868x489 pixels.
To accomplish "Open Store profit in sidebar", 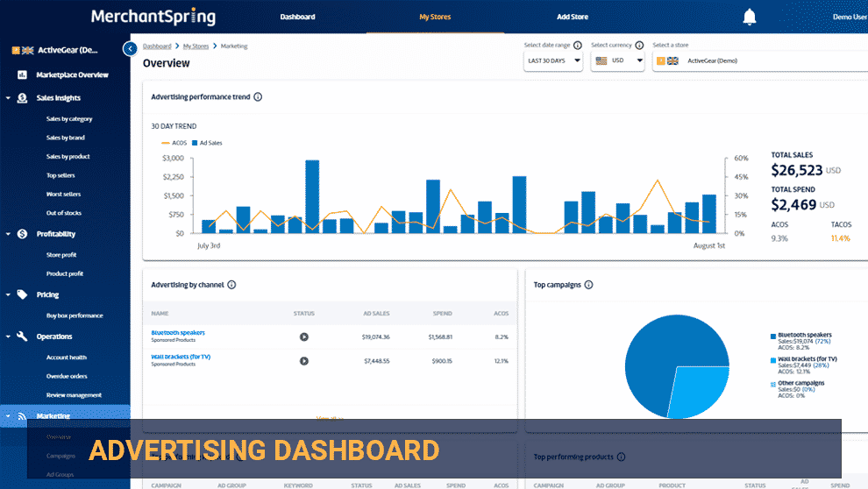I will [61, 255].
